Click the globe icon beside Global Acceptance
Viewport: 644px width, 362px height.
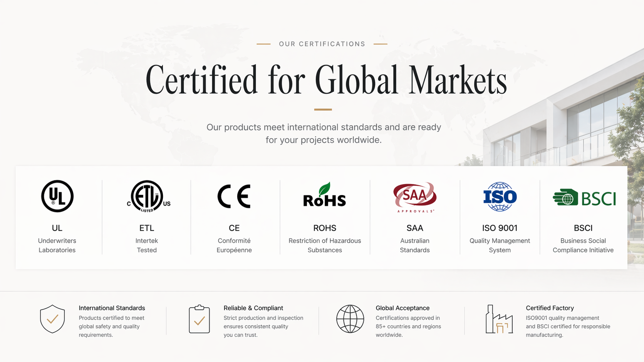(350, 319)
